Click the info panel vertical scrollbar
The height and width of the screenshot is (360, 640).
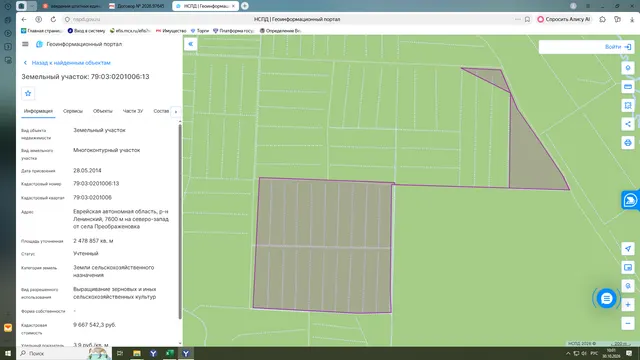tap(180, 222)
